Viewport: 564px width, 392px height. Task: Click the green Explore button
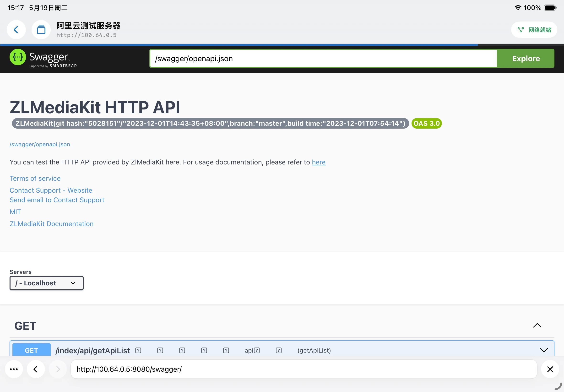coord(526,59)
